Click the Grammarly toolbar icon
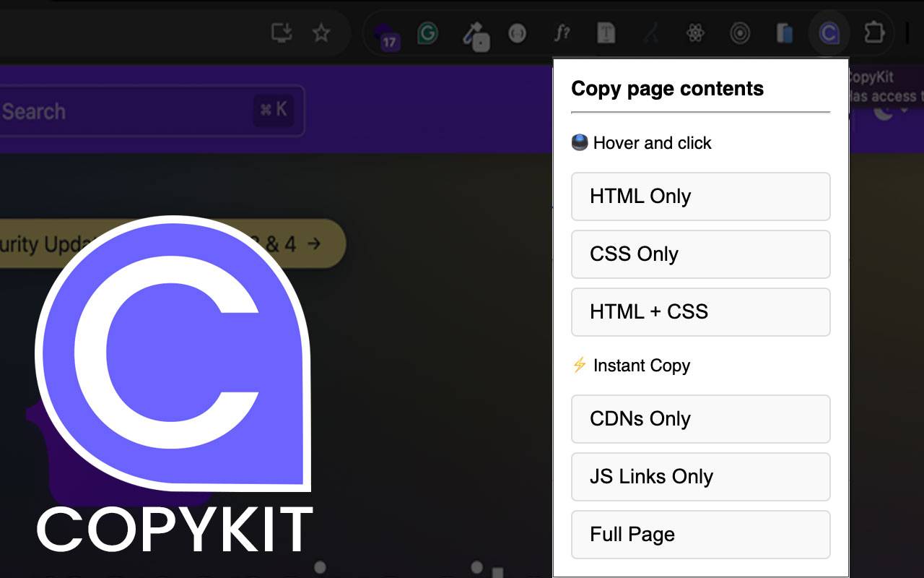 (x=427, y=33)
